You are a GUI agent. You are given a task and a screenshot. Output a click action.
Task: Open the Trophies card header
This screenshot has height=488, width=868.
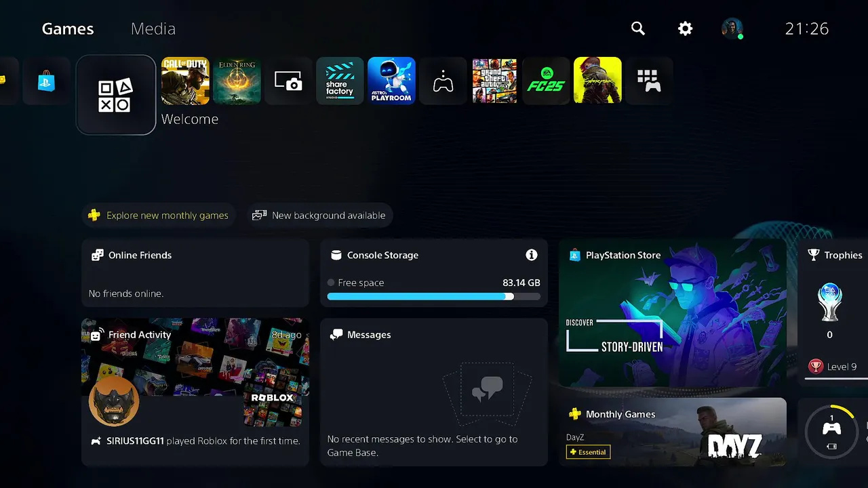pos(835,256)
